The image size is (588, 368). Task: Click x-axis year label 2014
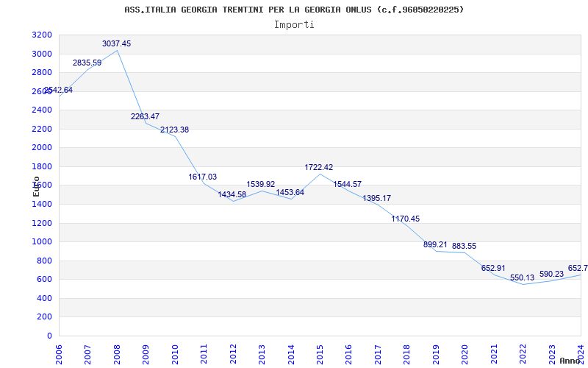pos(290,355)
